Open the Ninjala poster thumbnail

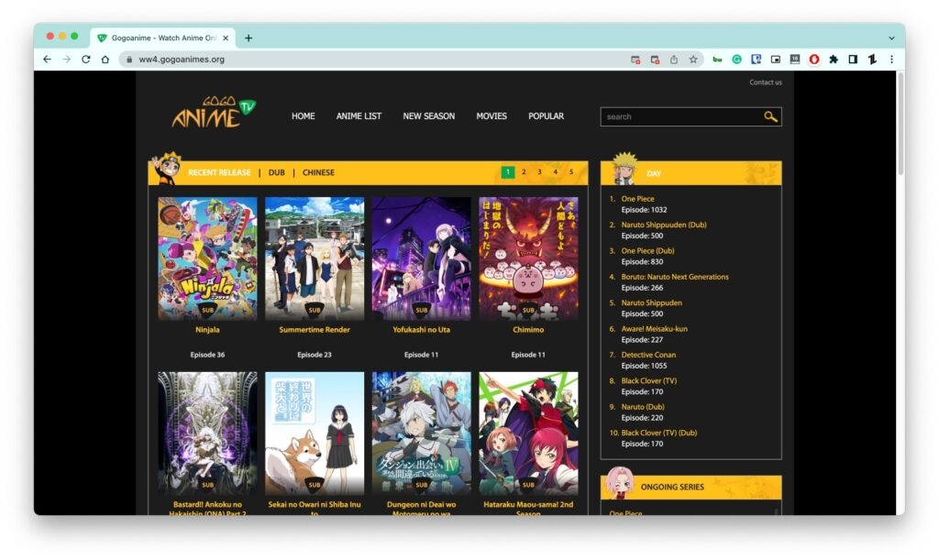[208, 258]
